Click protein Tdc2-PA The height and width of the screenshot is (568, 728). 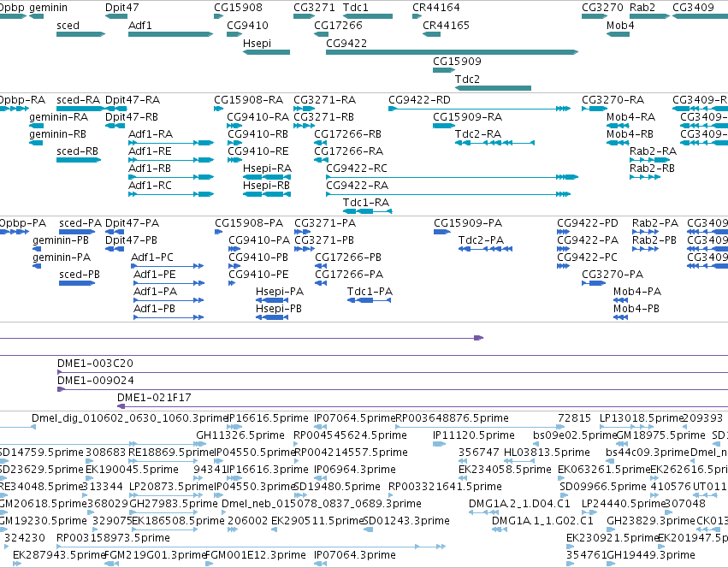pyautogui.click(x=485, y=249)
